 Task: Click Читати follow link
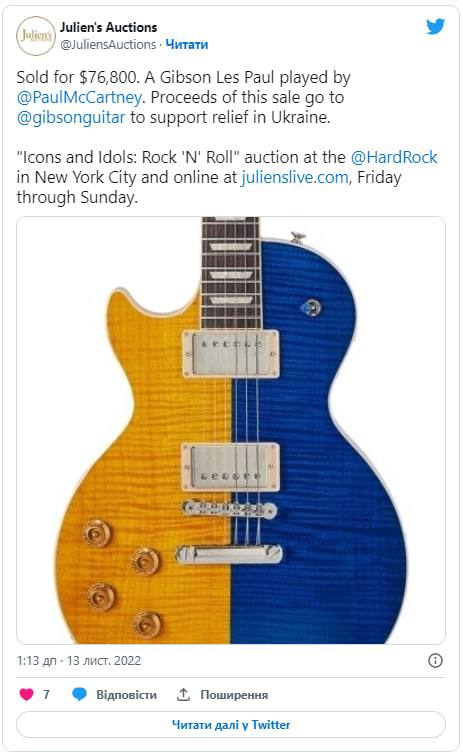click(187, 45)
